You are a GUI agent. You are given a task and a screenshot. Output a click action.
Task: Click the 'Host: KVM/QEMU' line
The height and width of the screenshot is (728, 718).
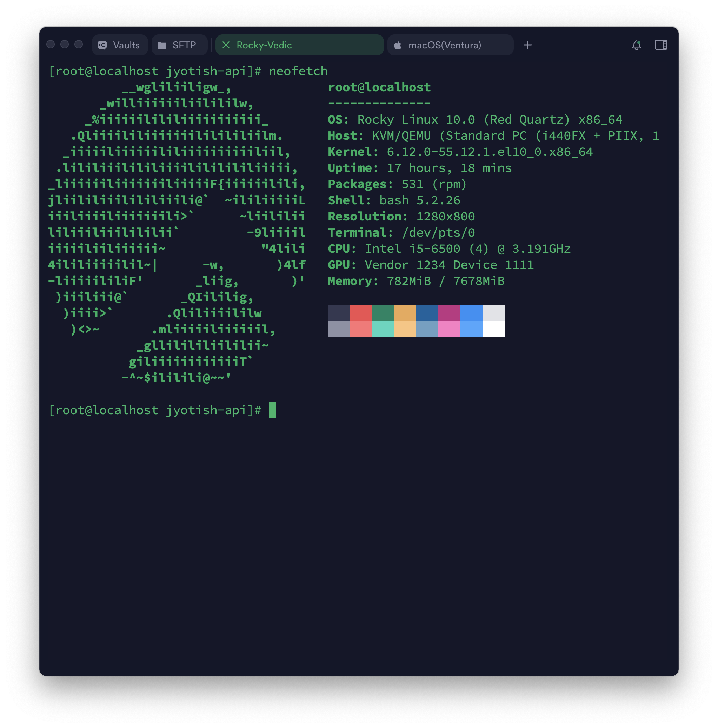493,136
